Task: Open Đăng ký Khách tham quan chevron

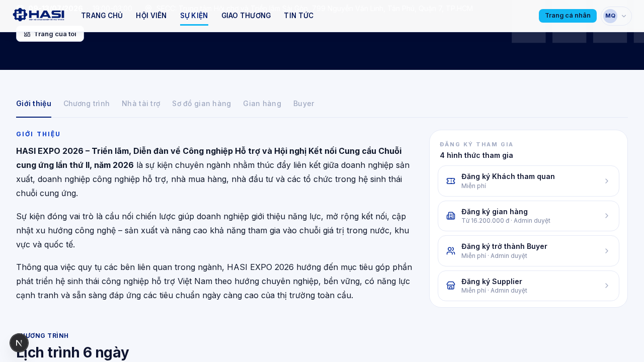Action: click(x=607, y=181)
